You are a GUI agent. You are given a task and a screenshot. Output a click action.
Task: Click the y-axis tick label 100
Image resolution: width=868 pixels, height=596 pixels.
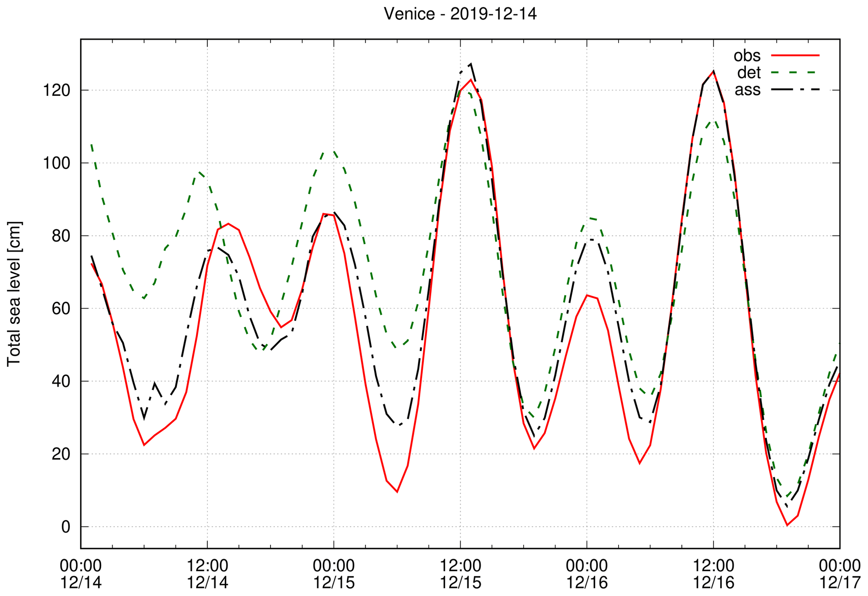click(x=56, y=163)
